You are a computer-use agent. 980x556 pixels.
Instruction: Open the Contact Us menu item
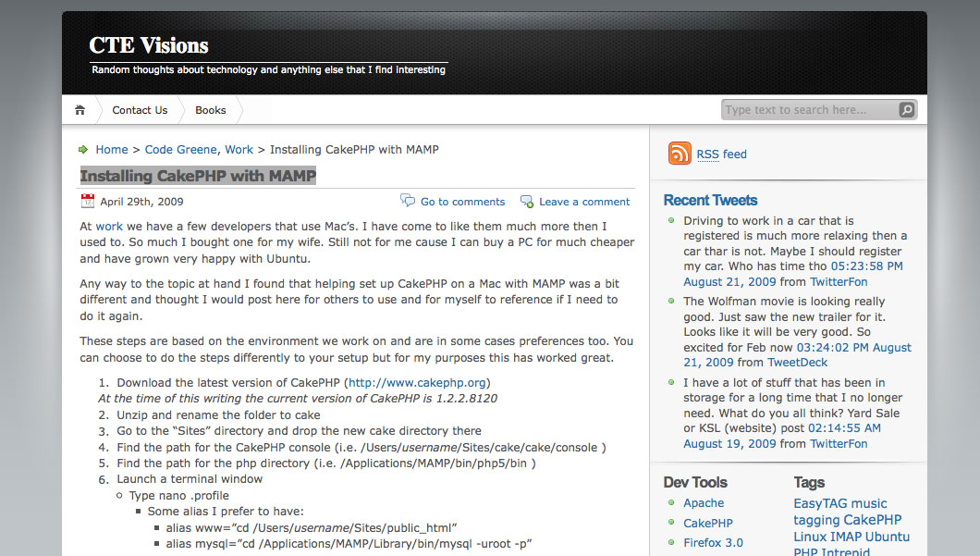pyautogui.click(x=140, y=110)
